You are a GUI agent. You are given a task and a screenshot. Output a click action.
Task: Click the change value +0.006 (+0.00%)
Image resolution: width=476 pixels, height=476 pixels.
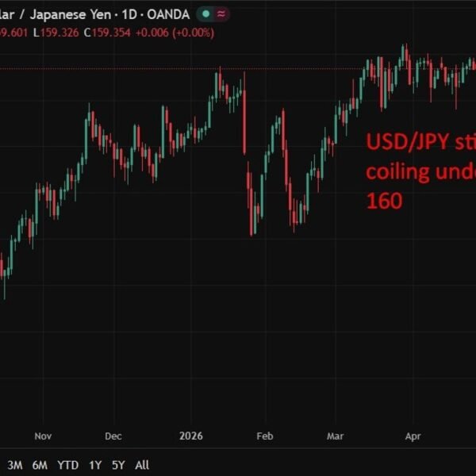coord(175,33)
